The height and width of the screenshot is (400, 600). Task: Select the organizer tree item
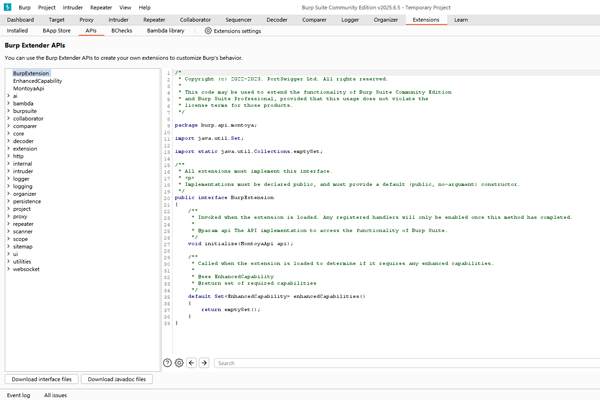tap(24, 194)
